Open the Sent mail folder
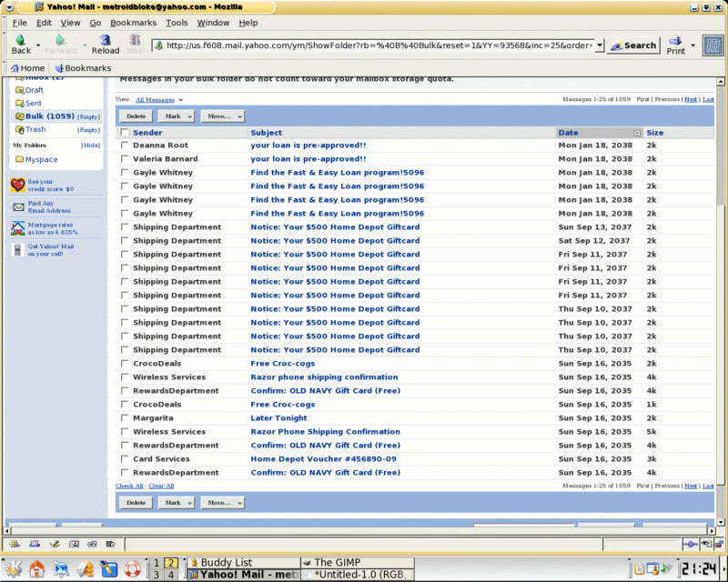This screenshot has height=582, width=728. coord(28,103)
